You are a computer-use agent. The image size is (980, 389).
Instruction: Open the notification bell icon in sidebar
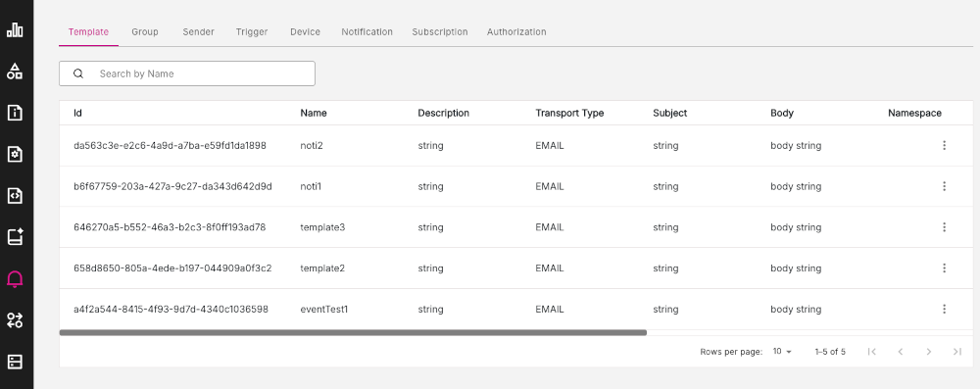tap(15, 279)
